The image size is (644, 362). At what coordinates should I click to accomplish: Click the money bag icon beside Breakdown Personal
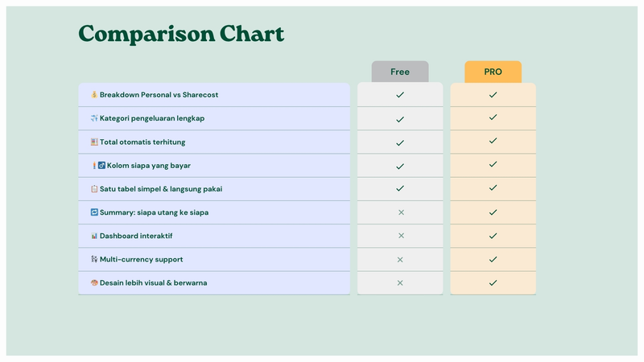click(94, 95)
